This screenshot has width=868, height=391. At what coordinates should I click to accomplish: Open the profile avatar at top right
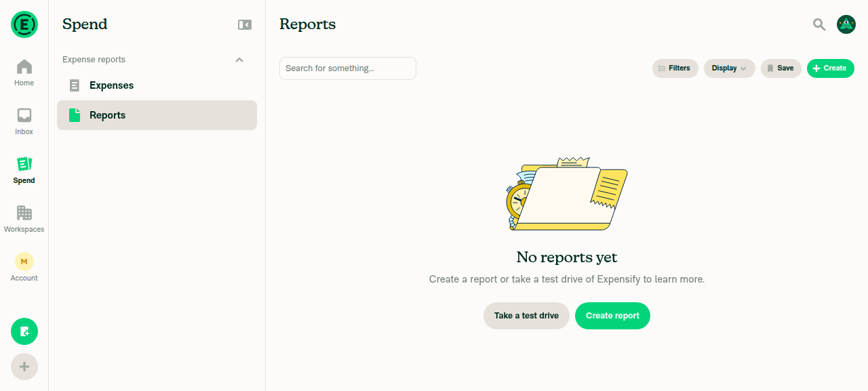846,24
